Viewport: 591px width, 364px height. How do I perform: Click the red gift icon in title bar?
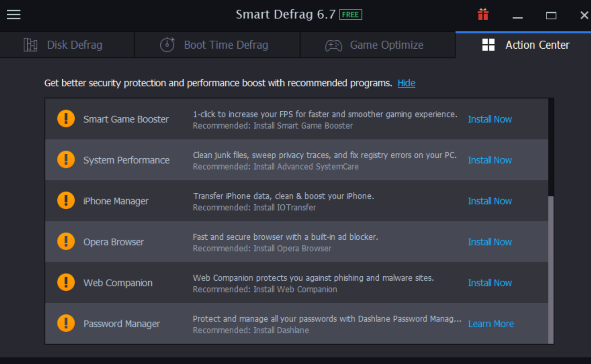[x=483, y=14]
